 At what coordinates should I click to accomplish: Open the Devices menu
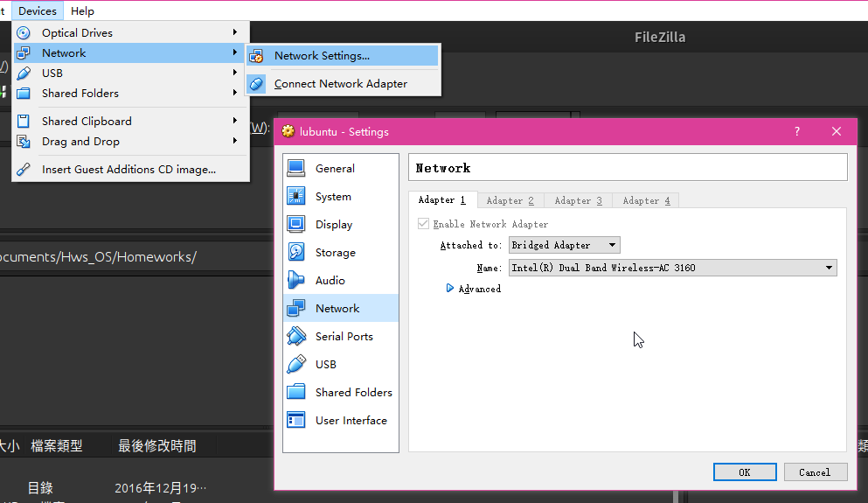(x=38, y=11)
